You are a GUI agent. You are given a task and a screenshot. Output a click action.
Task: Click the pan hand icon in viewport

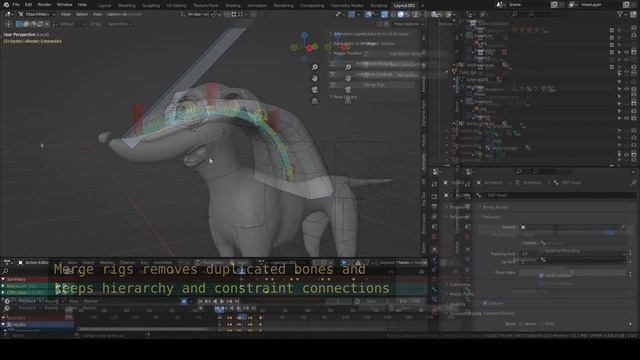(315, 78)
